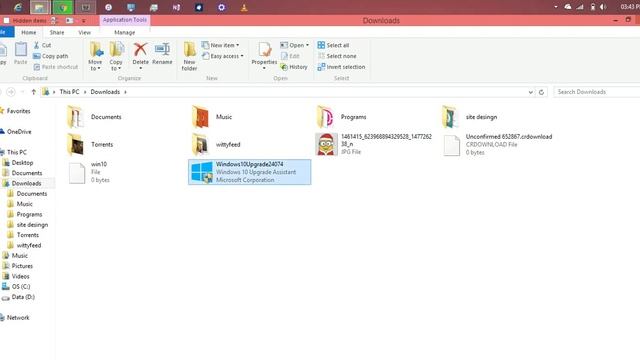
Task: Click the Application Tools contextual tab
Action: [x=124, y=20]
